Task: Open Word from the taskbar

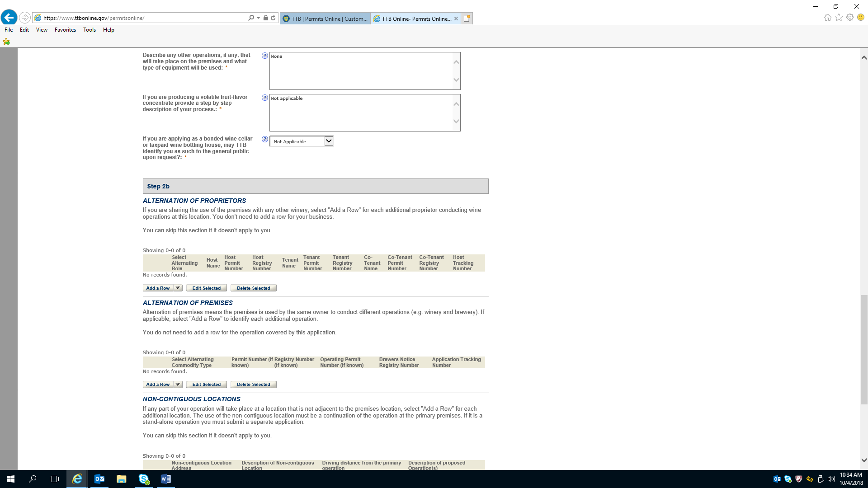Action: click(x=165, y=479)
